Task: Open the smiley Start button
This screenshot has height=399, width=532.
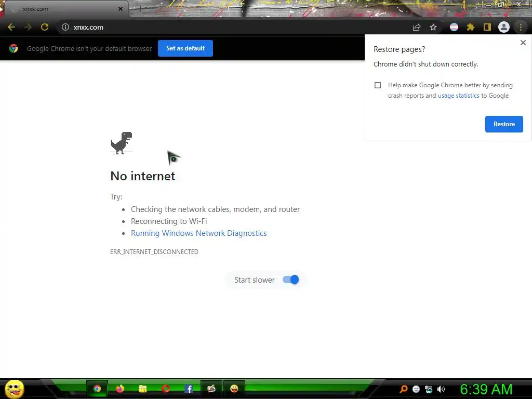Action: click(x=15, y=389)
